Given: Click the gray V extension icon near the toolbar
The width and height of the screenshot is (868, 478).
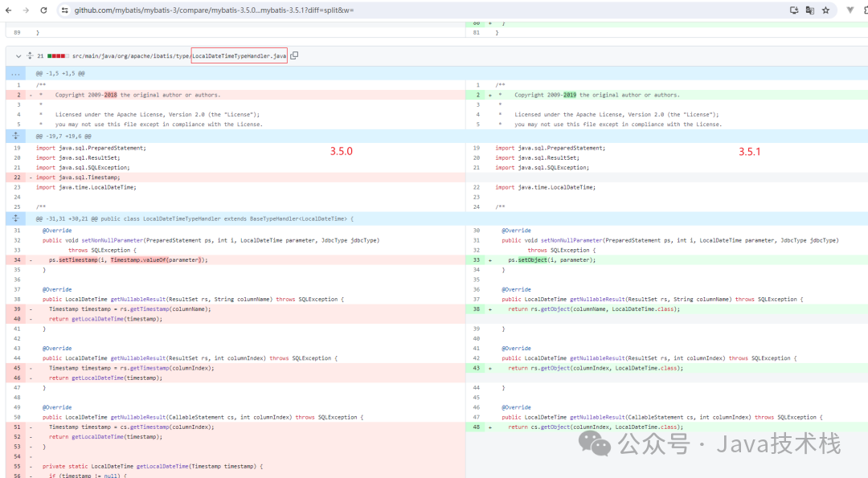Looking at the screenshot, I should click(x=849, y=10).
